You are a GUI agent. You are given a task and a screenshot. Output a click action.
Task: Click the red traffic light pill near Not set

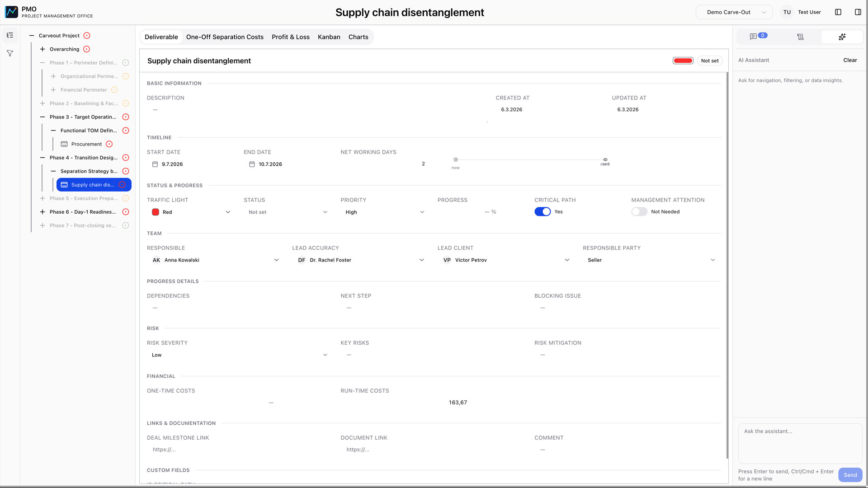[683, 60]
